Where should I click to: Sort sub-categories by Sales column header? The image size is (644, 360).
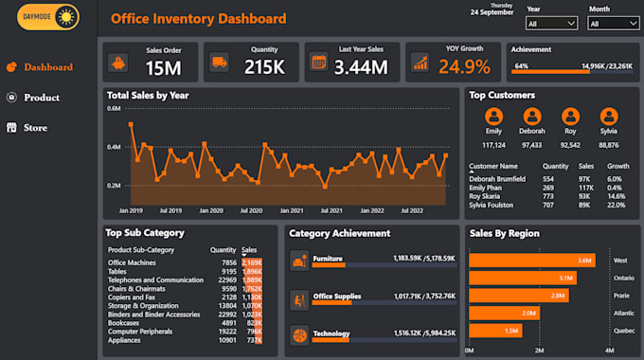249,250
